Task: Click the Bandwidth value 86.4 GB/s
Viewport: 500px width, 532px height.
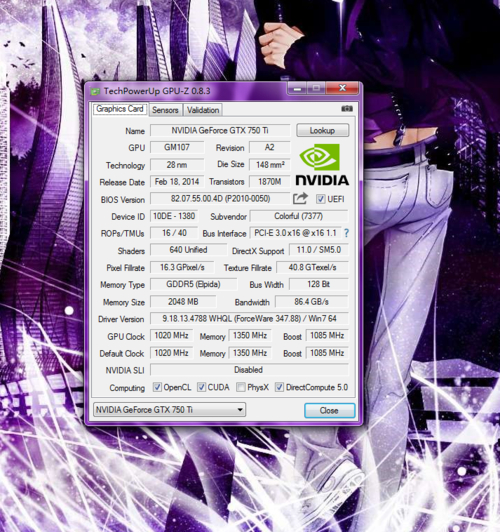Action: coord(311,302)
